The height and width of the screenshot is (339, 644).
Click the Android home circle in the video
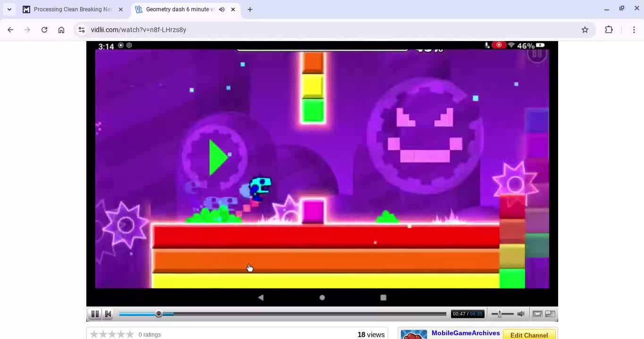click(322, 297)
